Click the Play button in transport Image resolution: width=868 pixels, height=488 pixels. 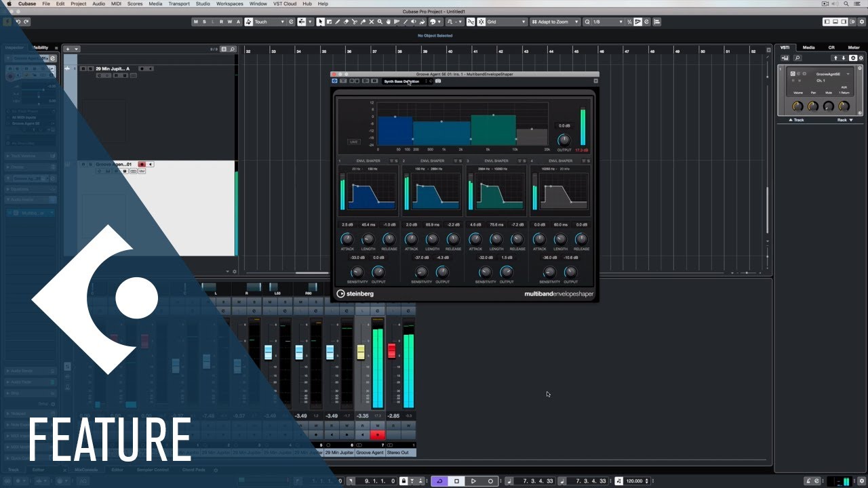click(473, 481)
